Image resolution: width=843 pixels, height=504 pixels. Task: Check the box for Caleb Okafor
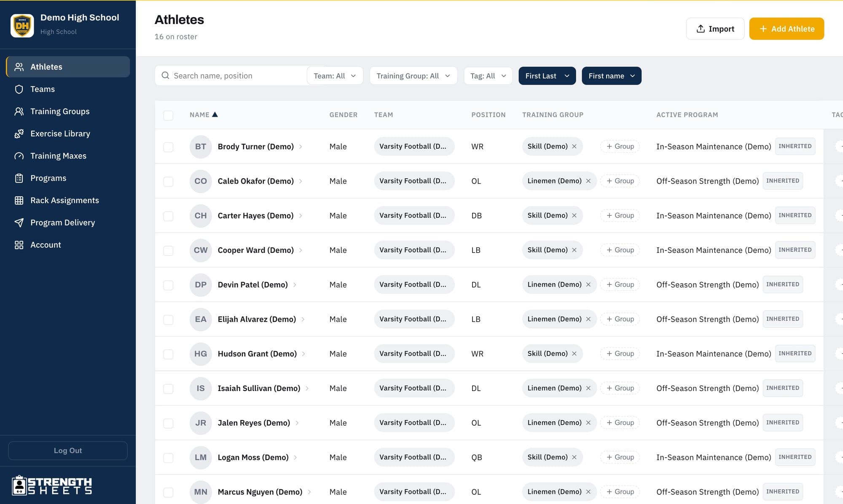point(168,182)
